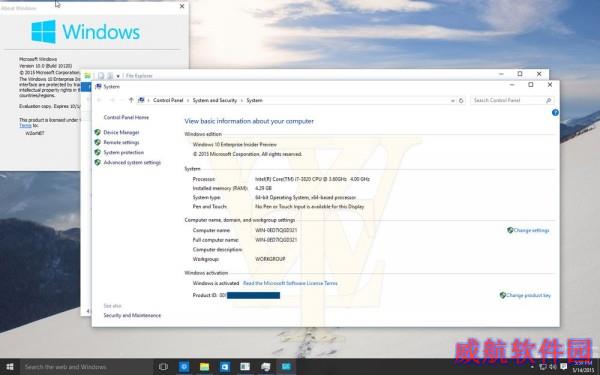
Task: Go up one level with up arrow
Action: pos(131,100)
